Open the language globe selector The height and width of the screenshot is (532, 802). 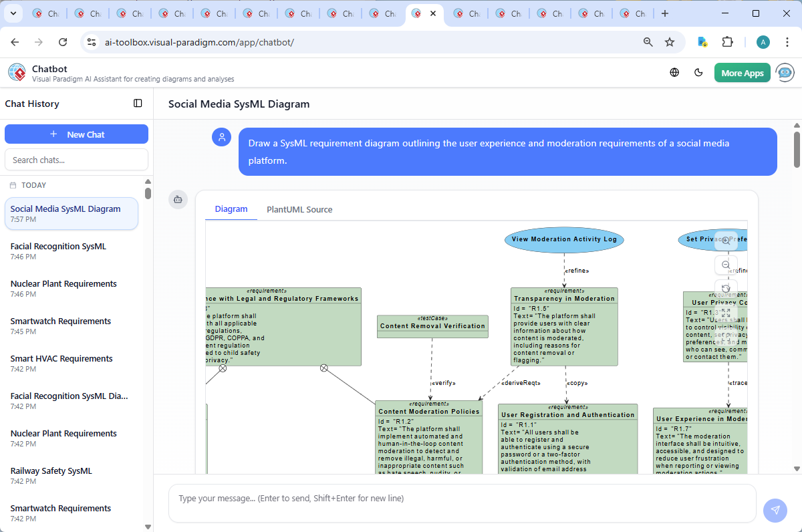click(x=674, y=72)
